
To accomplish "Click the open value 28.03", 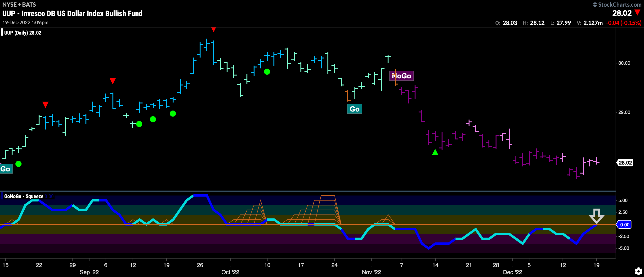I will [510, 23].
